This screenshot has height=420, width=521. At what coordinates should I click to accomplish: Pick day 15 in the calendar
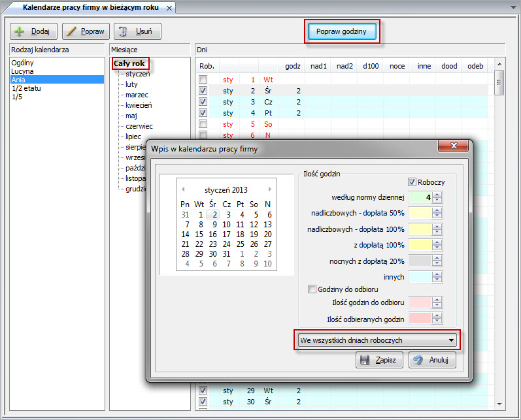point(199,234)
